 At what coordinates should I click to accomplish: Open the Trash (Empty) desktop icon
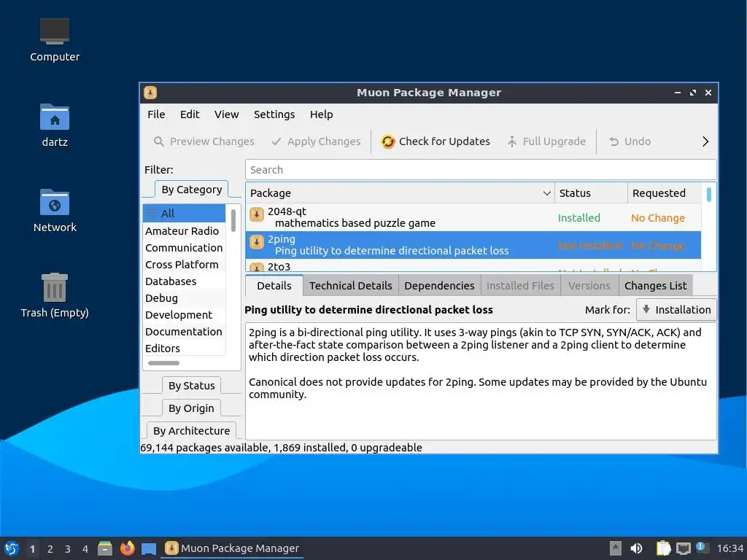(x=54, y=287)
